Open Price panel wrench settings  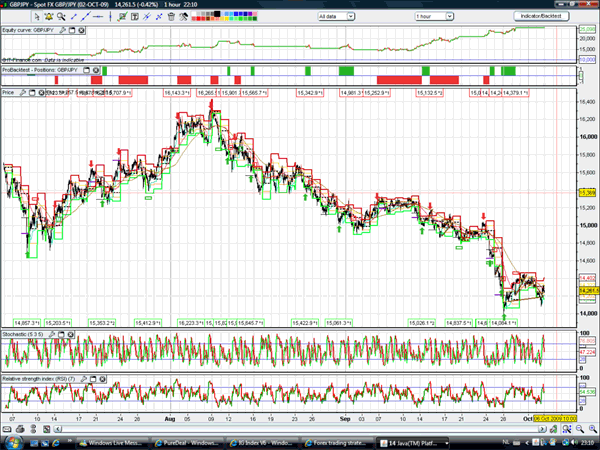pyautogui.click(x=23, y=93)
